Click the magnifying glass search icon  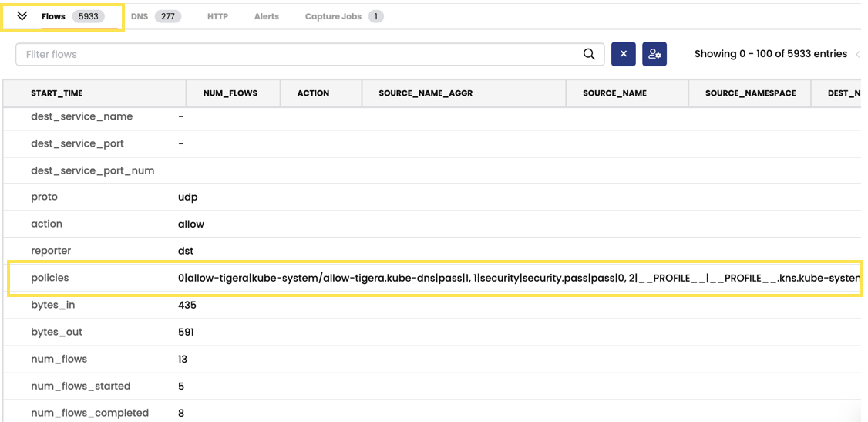(x=589, y=54)
